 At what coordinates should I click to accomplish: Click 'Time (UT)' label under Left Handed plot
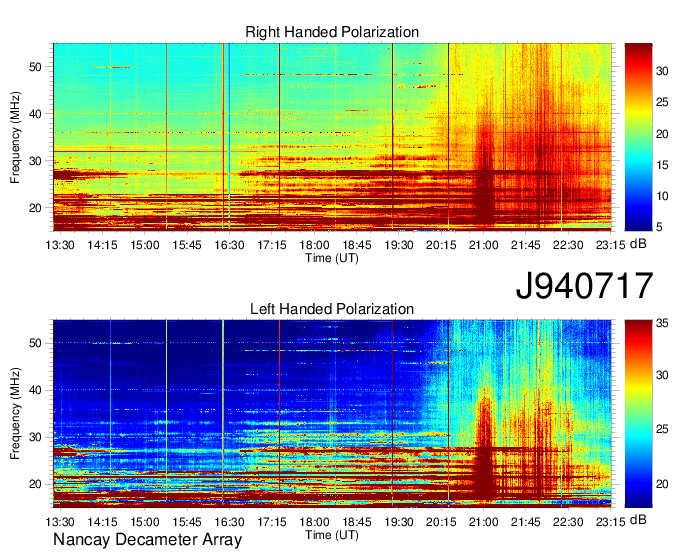point(332,535)
